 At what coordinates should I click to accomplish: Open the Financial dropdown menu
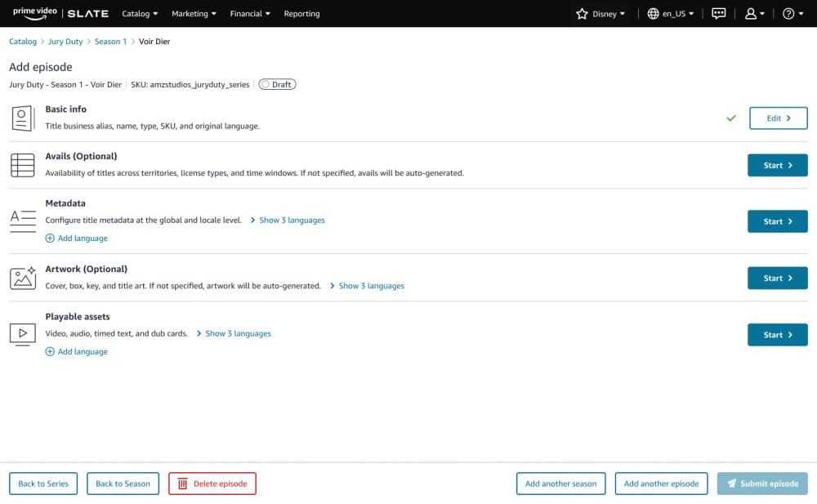click(250, 14)
